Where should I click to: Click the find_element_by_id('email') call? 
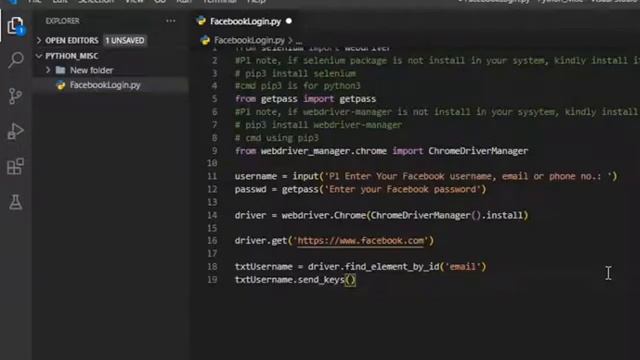pos(416,267)
